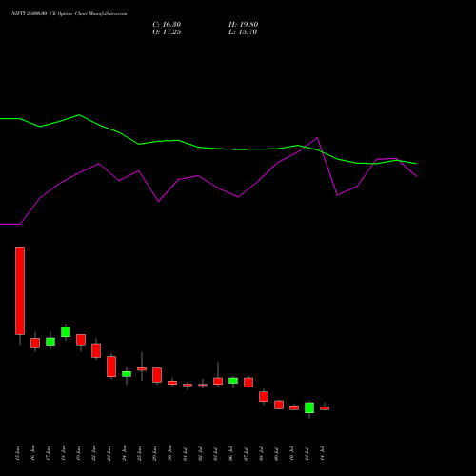Select the '15 Jun' date label

18,453
